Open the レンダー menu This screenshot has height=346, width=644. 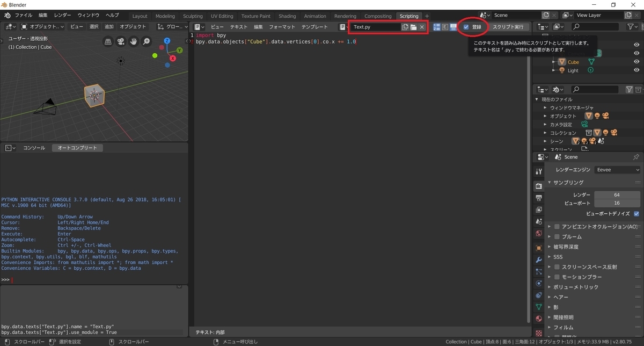coord(62,15)
